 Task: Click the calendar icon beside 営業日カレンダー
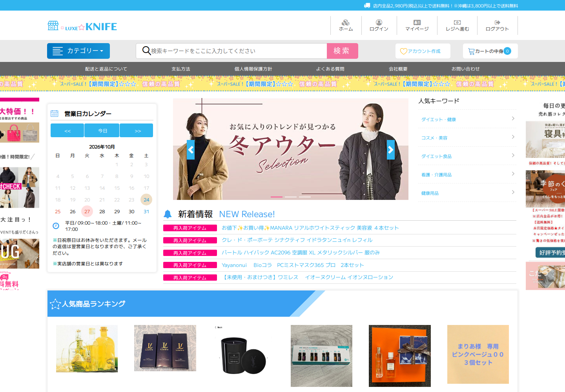(x=55, y=114)
